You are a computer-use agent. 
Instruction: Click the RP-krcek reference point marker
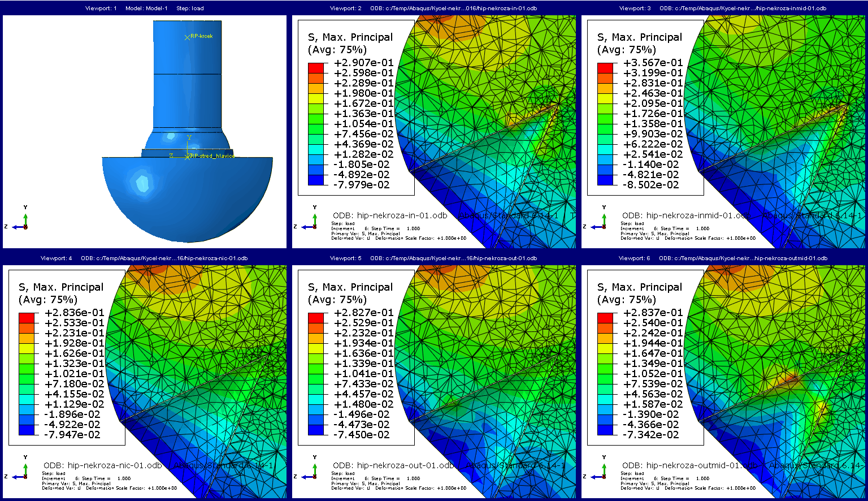coord(188,37)
